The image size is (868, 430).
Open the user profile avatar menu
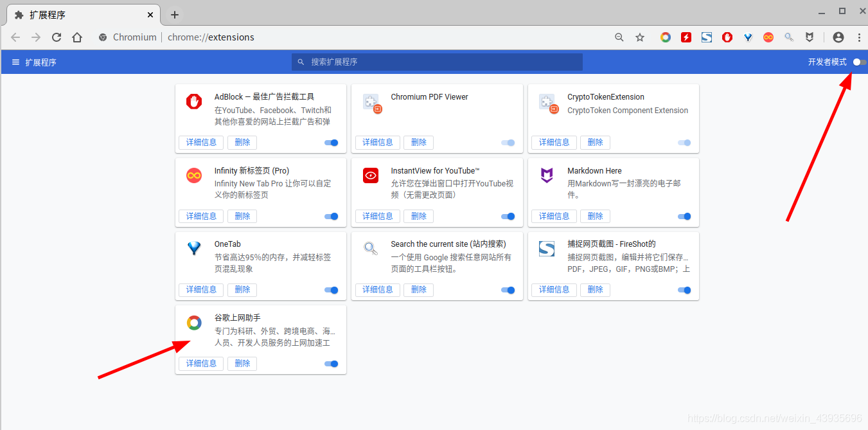click(838, 37)
